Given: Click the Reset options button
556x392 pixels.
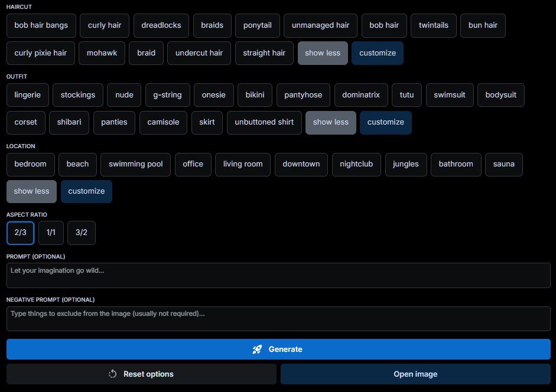Looking at the screenshot, I should pyautogui.click(x=141, y=374).
